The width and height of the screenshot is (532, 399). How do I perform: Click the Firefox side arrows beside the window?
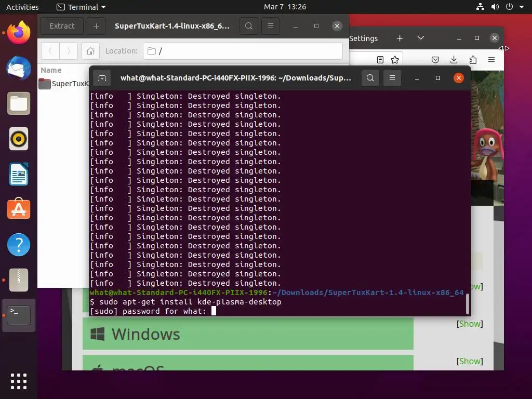click(x=504, y=48)
